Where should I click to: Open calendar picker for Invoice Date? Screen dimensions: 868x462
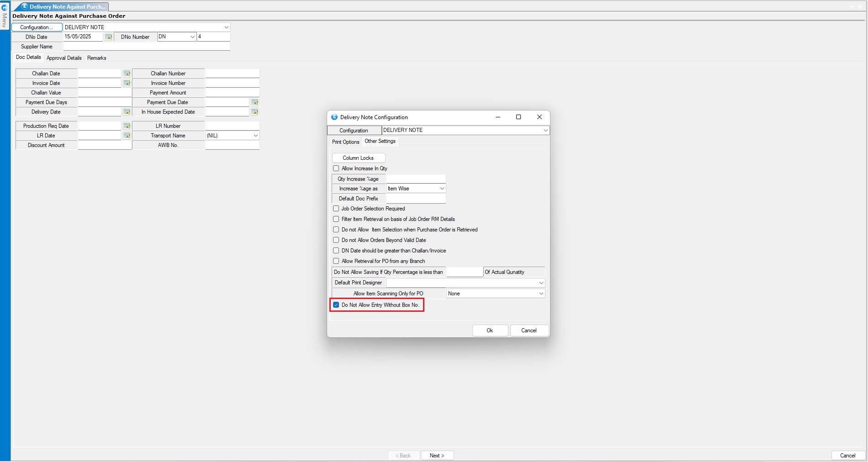pyautogui.click(x=127, y=83)
